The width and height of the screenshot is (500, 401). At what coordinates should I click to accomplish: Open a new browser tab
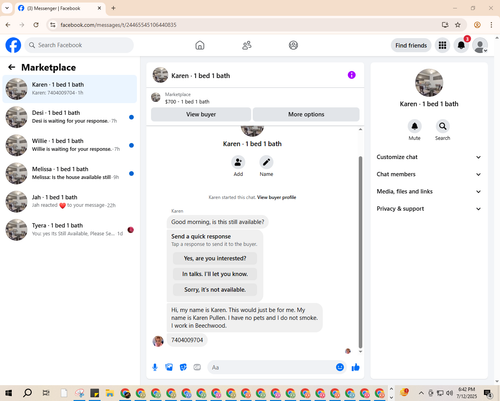tap(113, 8)
